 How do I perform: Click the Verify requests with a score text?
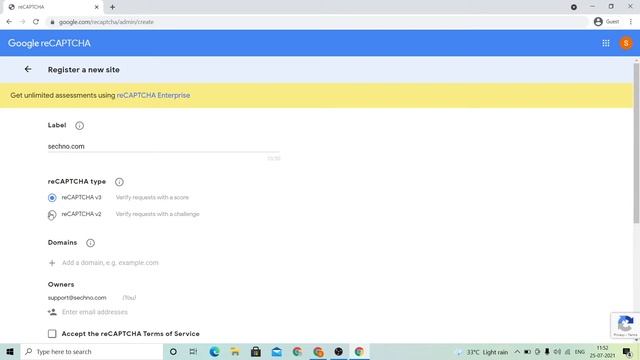click(152, 198)
